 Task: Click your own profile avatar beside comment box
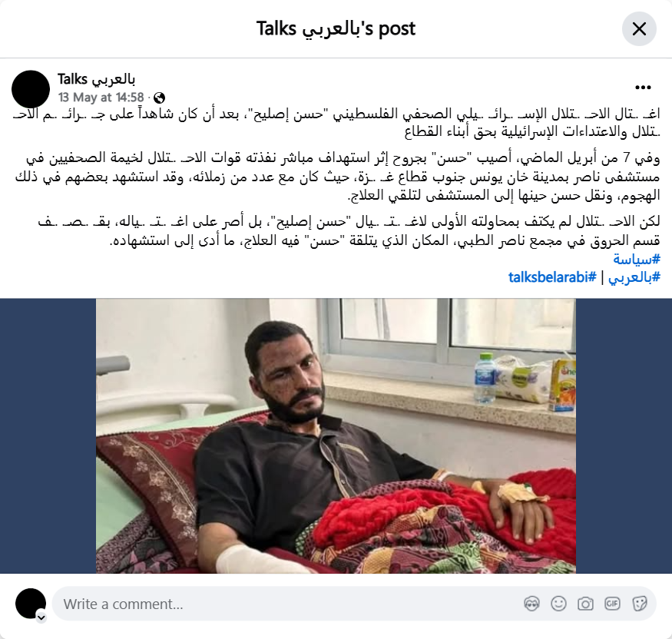(31, 604)
